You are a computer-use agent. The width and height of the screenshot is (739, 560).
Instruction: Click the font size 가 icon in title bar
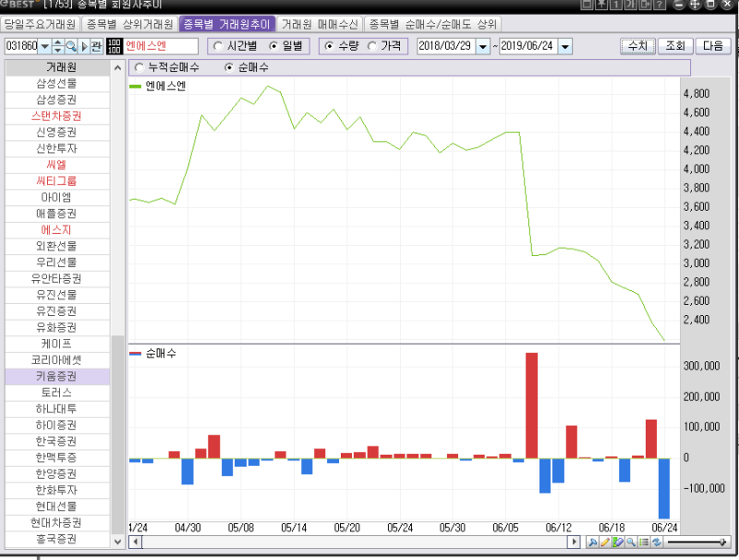point(631,5)
